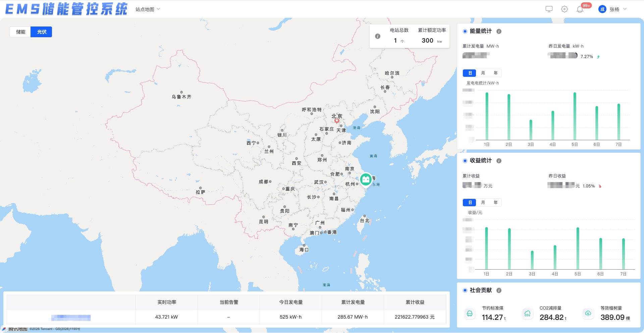The height and width of the screenshot is (333, 644).
Task: Click the 2日 bar in 发电电统计 chart
Action: click(x=508, y=117)
